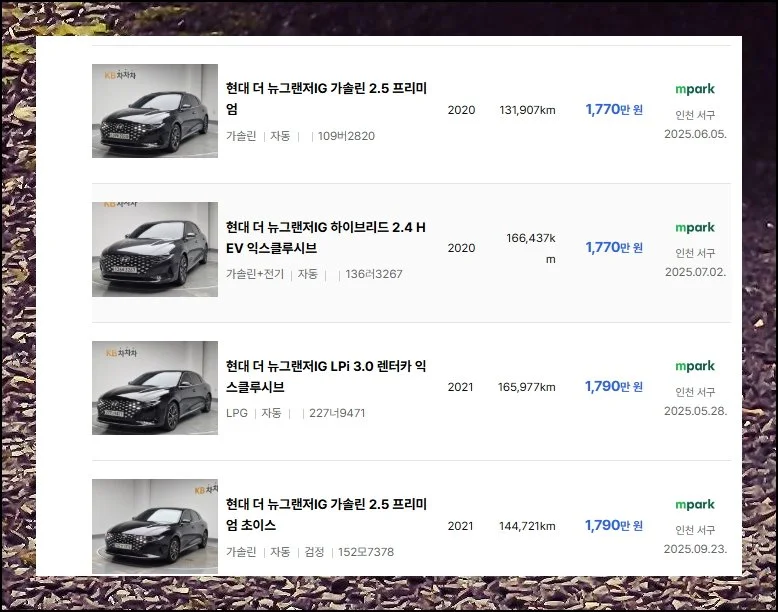Image resolution: width=778 pixels, height=612 pixels.
Task: Click the 144,721km mileage value
Action: (x=527, y=526)
